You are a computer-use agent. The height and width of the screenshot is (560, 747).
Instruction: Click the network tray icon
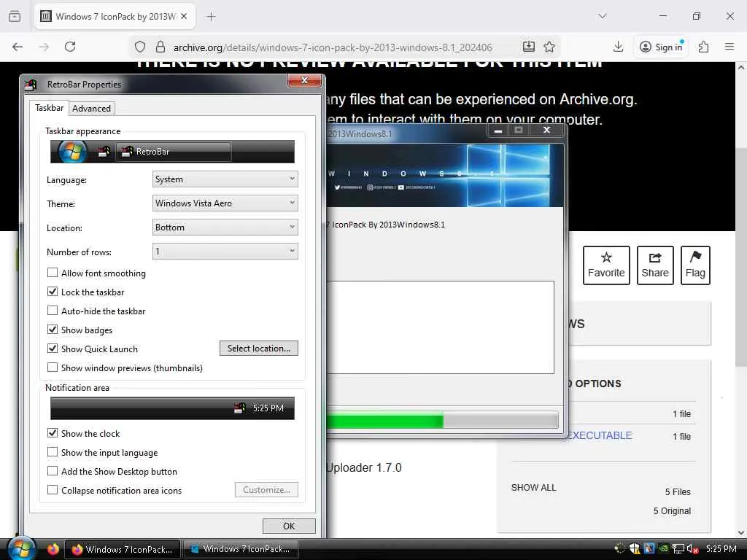pos(678,549)
